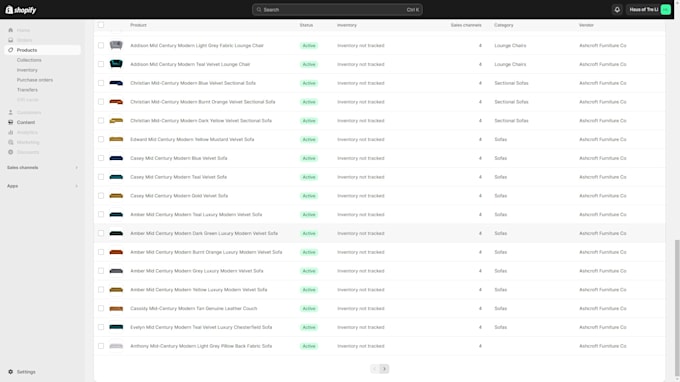Expand the Sales channels chevron
Screen dimensions: 680x382
(x=77, y=167)
